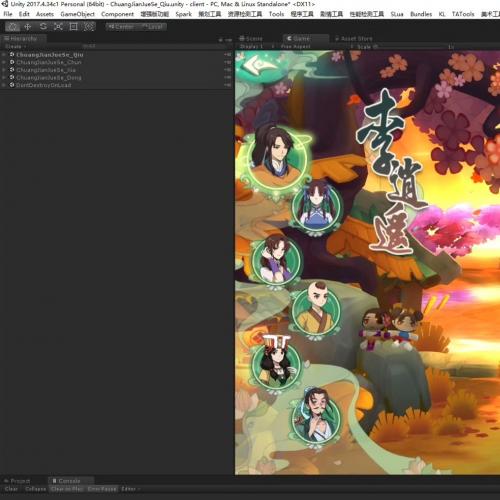Select the Rect transform tool
This screenshot has width=500, height=500.
tap(74, 27)
